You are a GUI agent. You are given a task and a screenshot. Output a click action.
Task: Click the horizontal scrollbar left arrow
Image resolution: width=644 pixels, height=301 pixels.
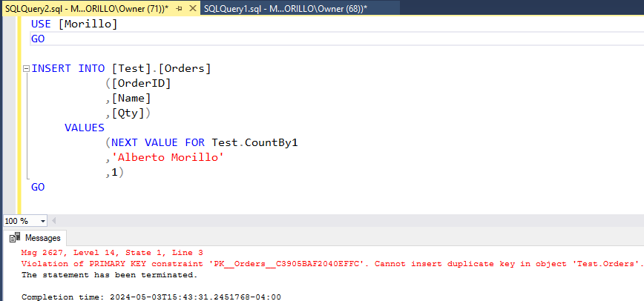pos(54,221)
